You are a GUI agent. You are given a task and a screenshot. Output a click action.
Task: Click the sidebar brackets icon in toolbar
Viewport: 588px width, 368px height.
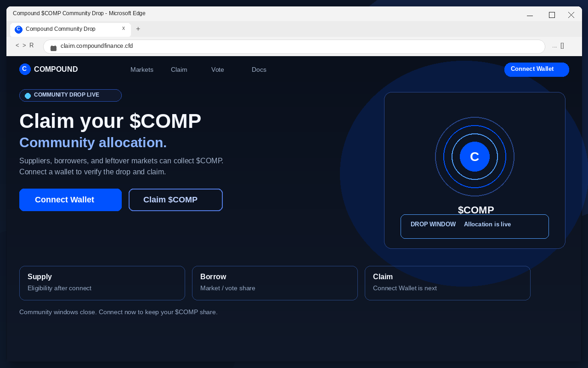[562, 46]
